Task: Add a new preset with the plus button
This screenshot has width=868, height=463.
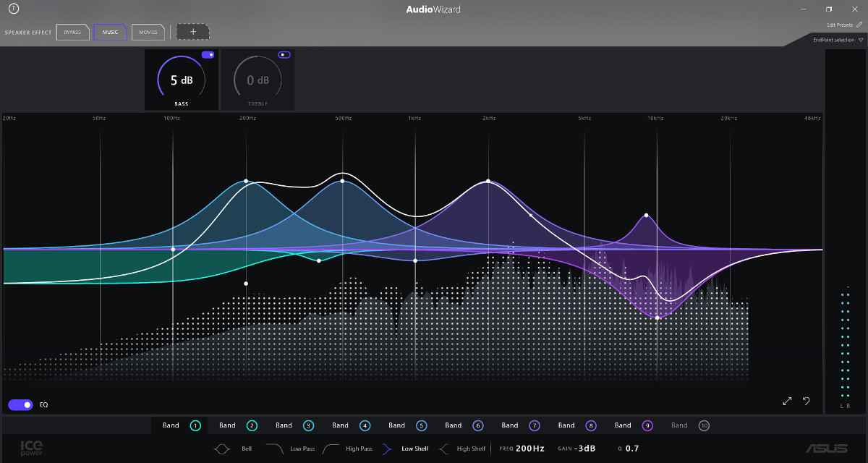Action: 193,32
